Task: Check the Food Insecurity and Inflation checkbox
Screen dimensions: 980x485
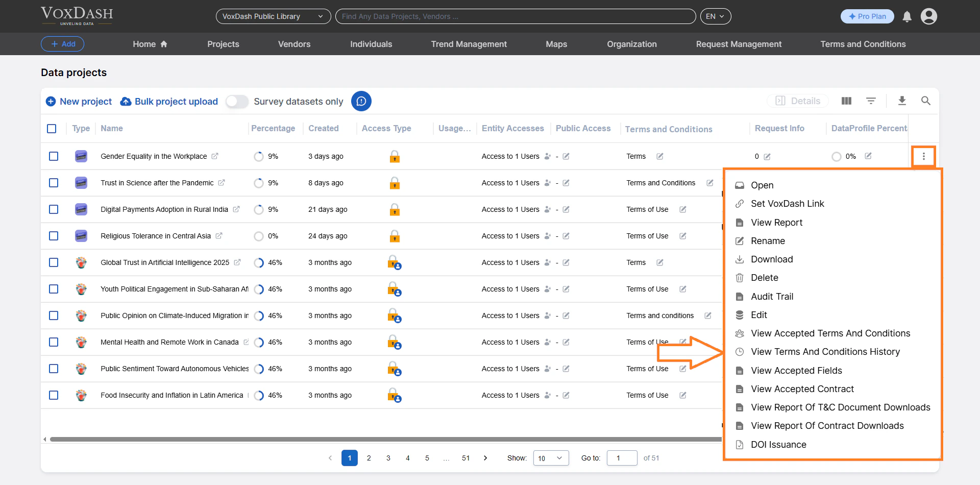Action: (x=54, y=395)
